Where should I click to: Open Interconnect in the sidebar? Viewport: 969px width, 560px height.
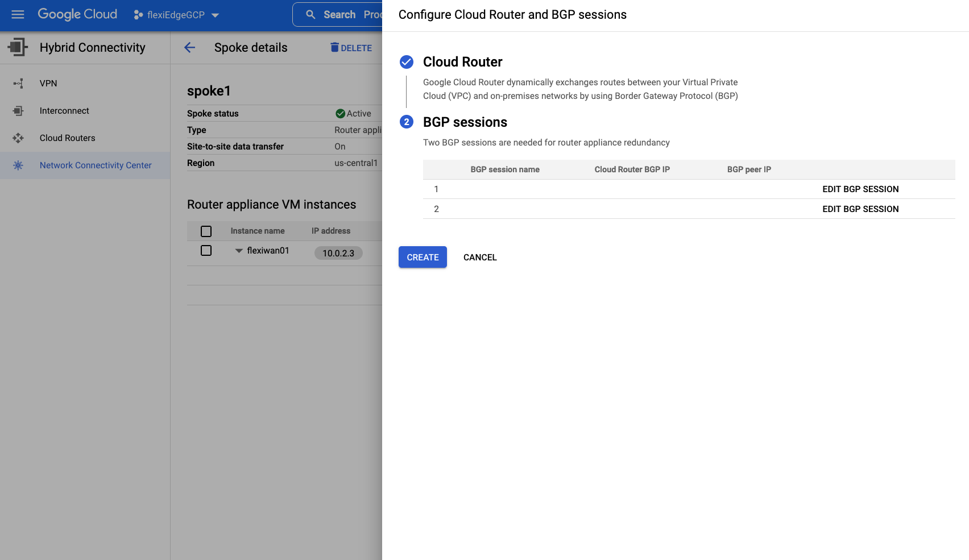point(85,111)
